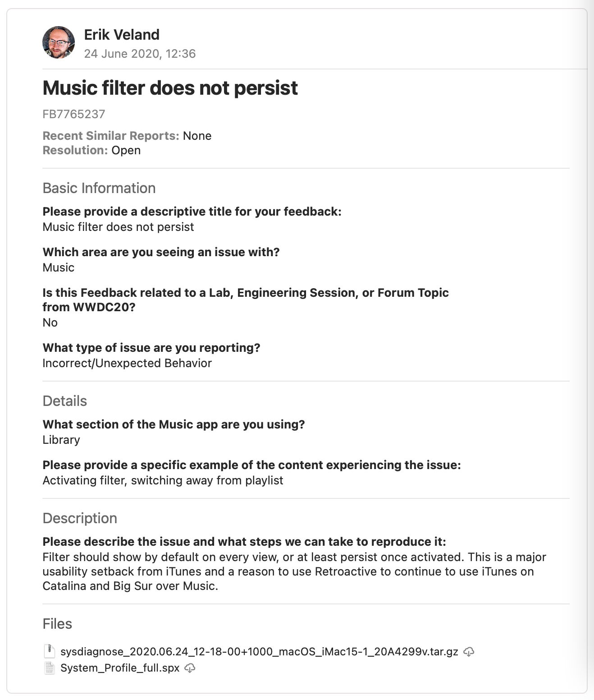The image size is (594, 700).
Task: Download System_Profile_full.spx via cloud icon
Action: click(190, 668)
